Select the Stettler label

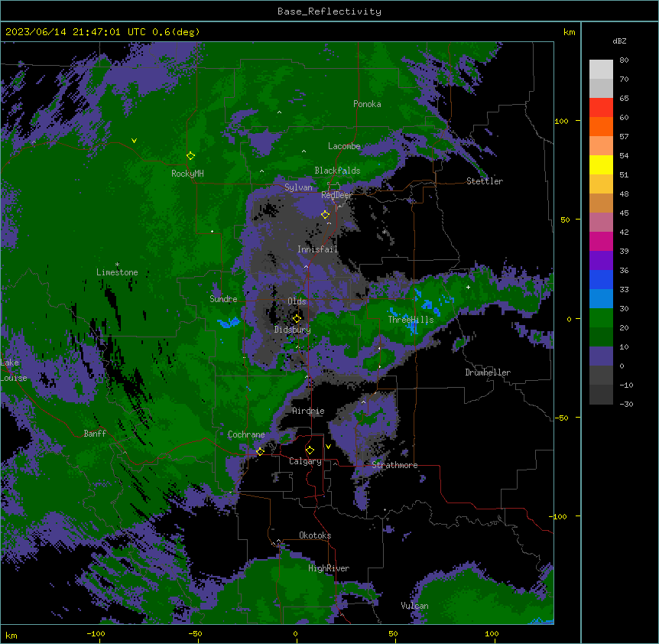485,181
